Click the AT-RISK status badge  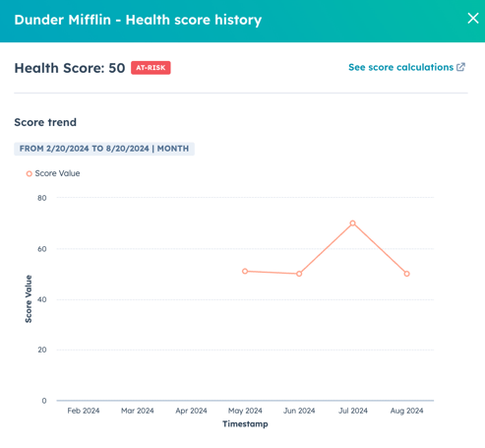pyautogui.click(x=151, y=68)
